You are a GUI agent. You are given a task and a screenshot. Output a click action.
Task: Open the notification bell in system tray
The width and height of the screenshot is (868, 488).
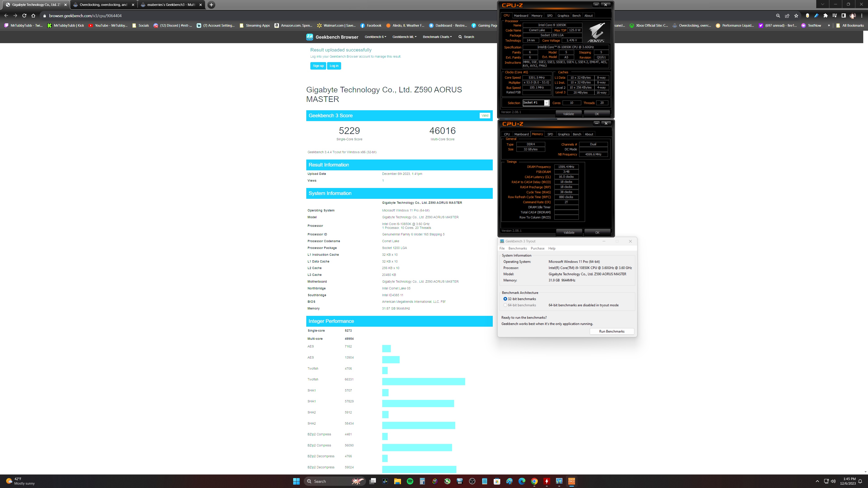click(x=861, y=481)
